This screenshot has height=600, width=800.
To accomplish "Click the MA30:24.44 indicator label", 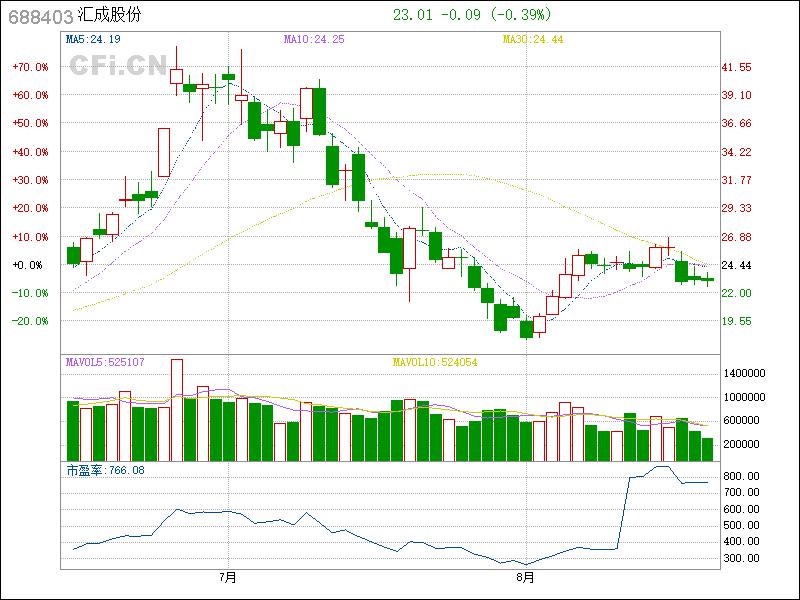I will (533, 39).
